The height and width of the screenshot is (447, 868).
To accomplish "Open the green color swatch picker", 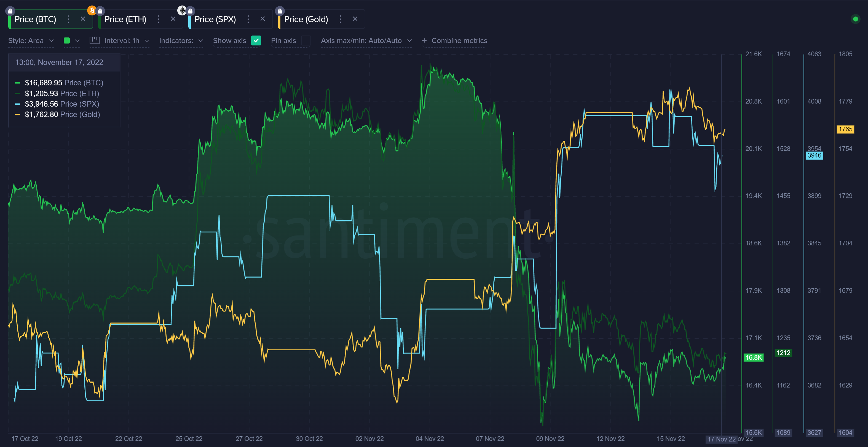I will coord(67,40).
